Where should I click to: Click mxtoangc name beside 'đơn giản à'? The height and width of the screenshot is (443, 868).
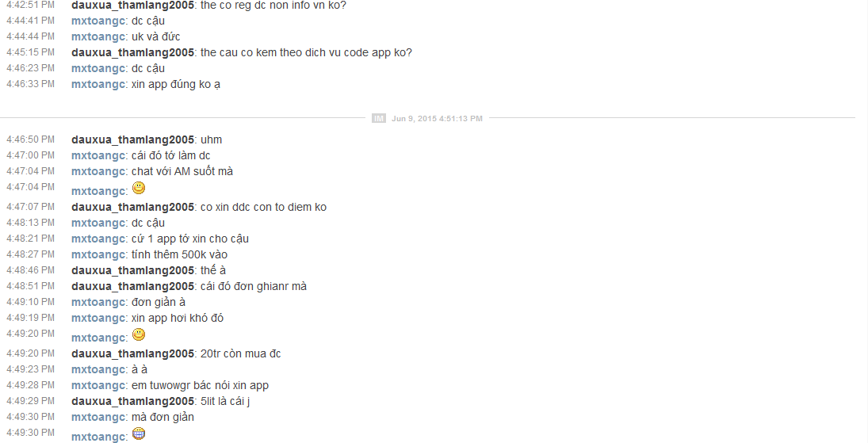pyautogui.click(x=98, y=303)
